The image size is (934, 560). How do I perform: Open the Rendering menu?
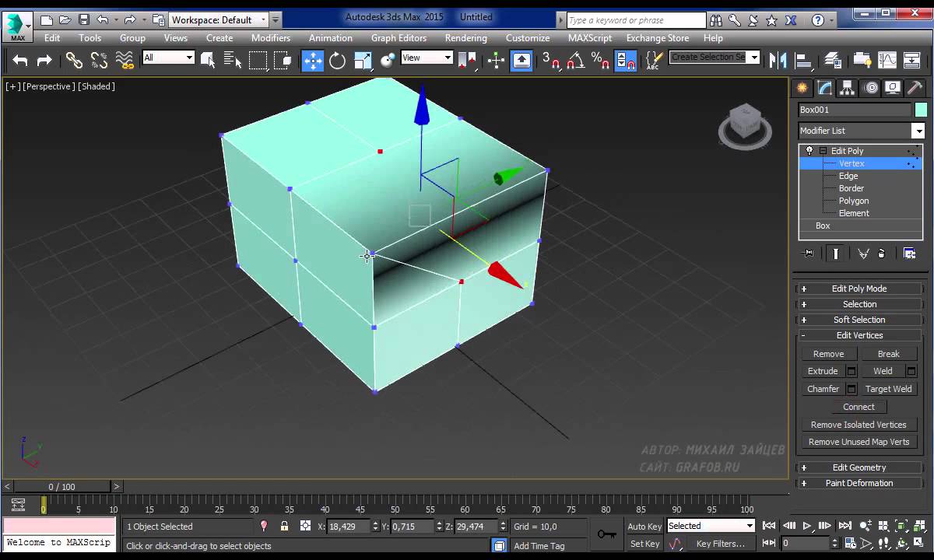467,37
